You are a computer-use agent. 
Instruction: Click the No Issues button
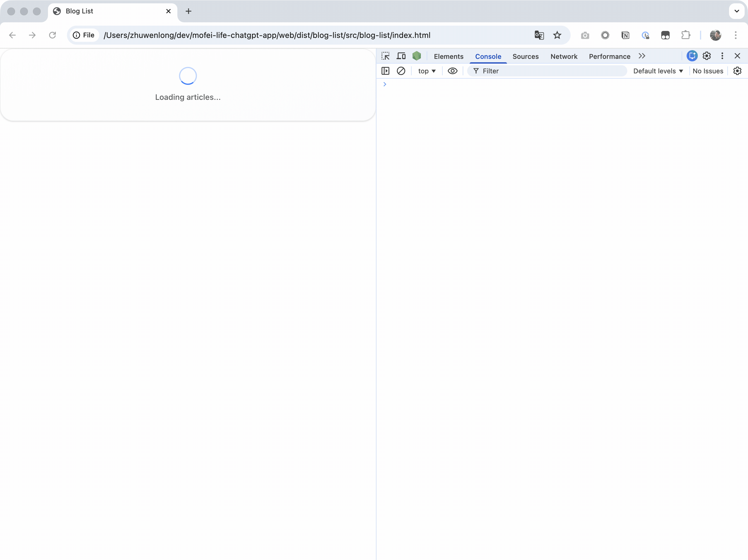708,71
